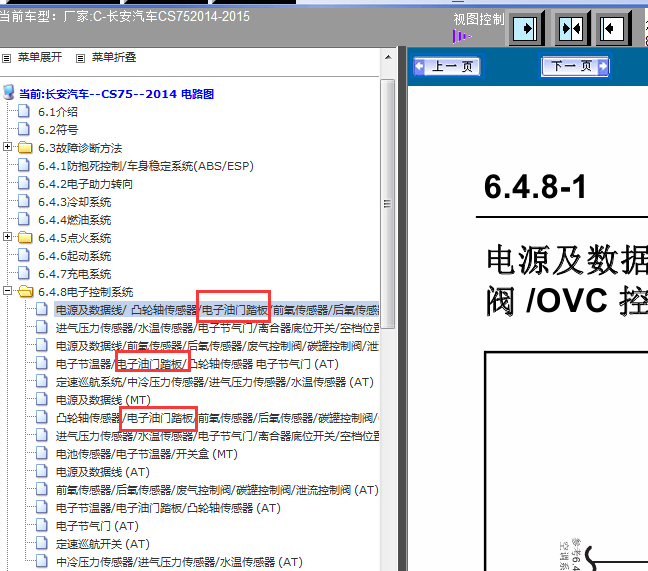Open 6.2符号 page
648x571 pixels.
[x=58, y=130]
